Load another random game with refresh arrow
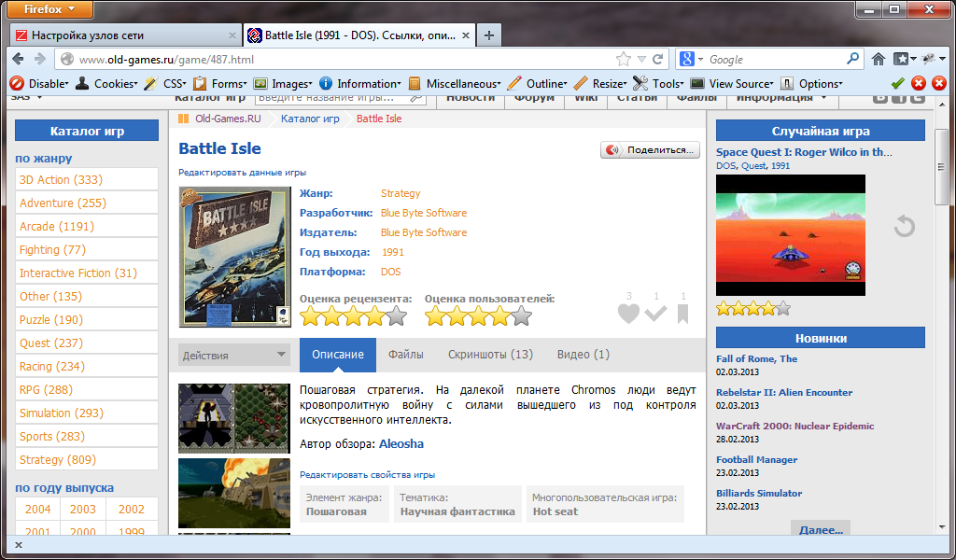This screenshot has width=956, height=560. (x=904, y=226)
